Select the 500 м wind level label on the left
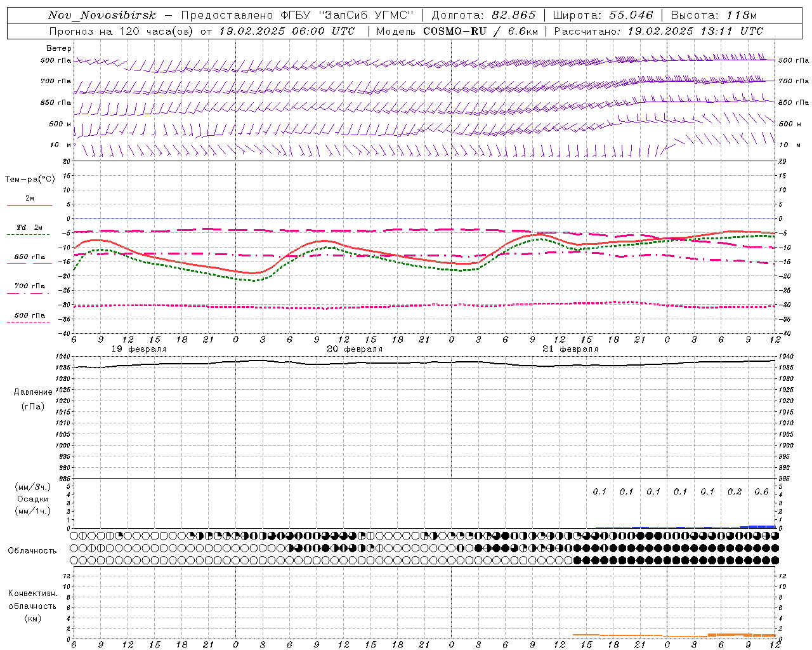 tap(60, 124)
